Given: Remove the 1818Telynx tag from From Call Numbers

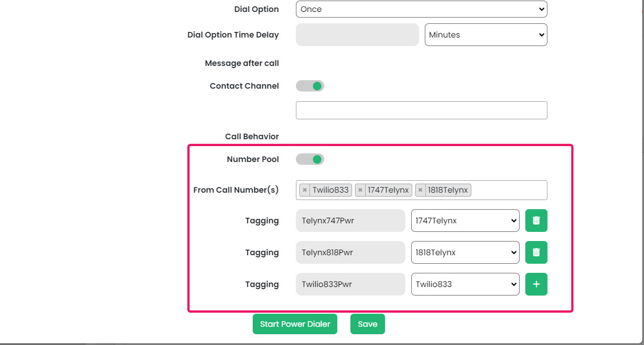Looking at the screenshot, I should click(x=420, y=190).
